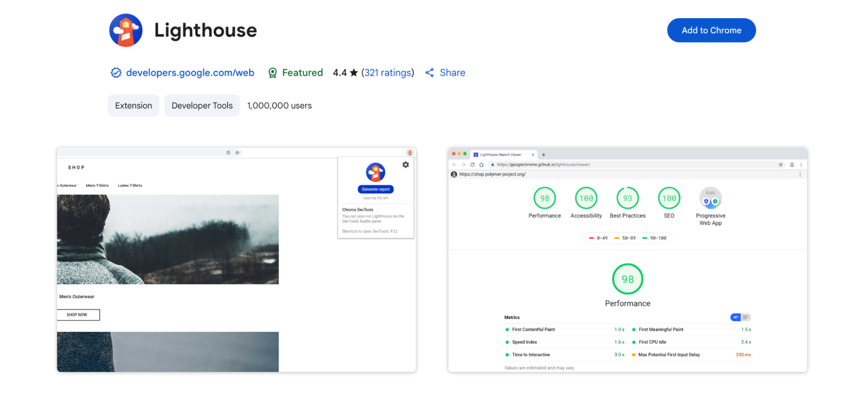This screenshot has height=412, width=868.
Task: Click the Featured badge icon
Action: pos(272,73)
